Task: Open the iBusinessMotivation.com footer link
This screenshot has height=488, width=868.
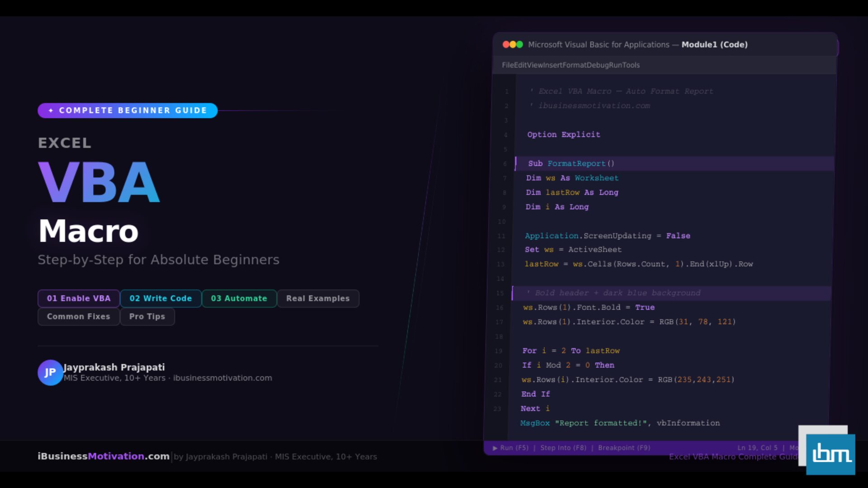Action: coord(104,456)
